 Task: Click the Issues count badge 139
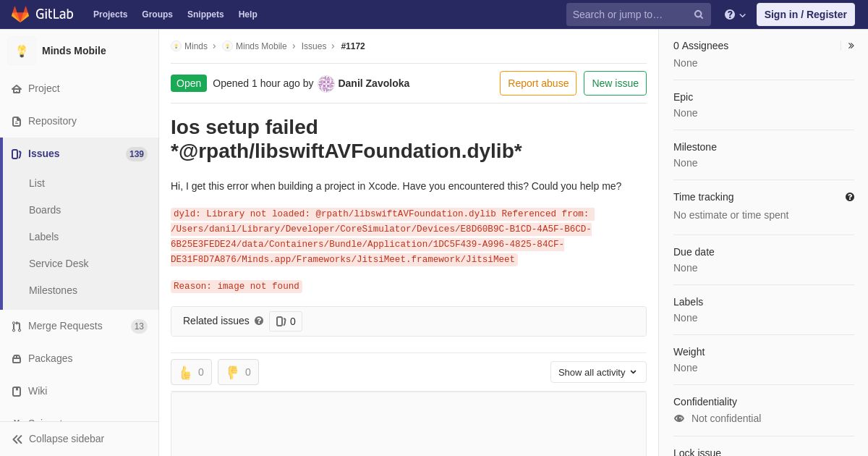(x=137, y=154)
